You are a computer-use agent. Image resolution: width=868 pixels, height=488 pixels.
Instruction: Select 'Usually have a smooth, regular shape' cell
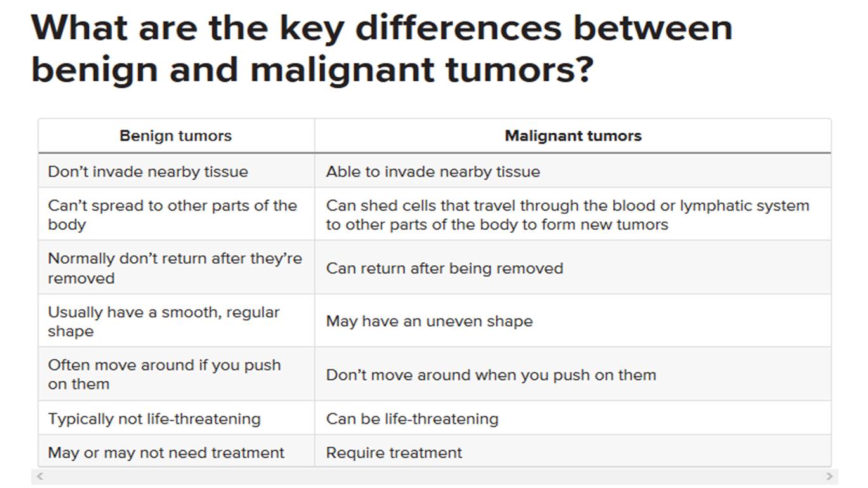pos(176,321)
